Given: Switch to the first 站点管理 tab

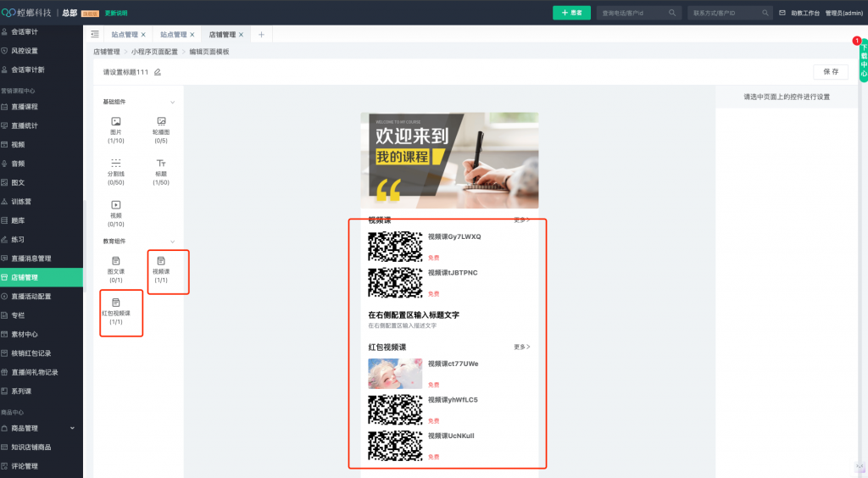Looking at the screenshot, I should tap(125, 34).
